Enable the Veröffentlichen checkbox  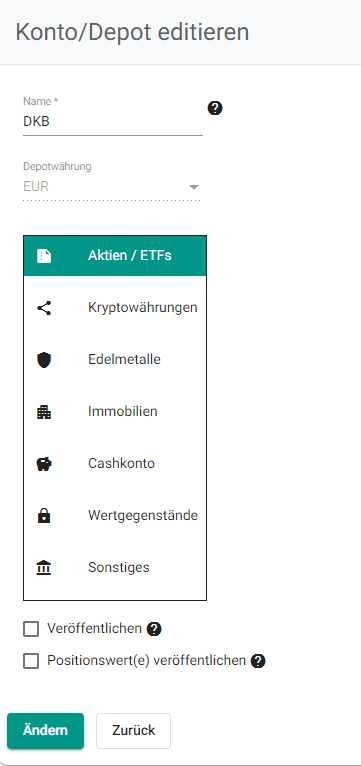pos(31,629)
